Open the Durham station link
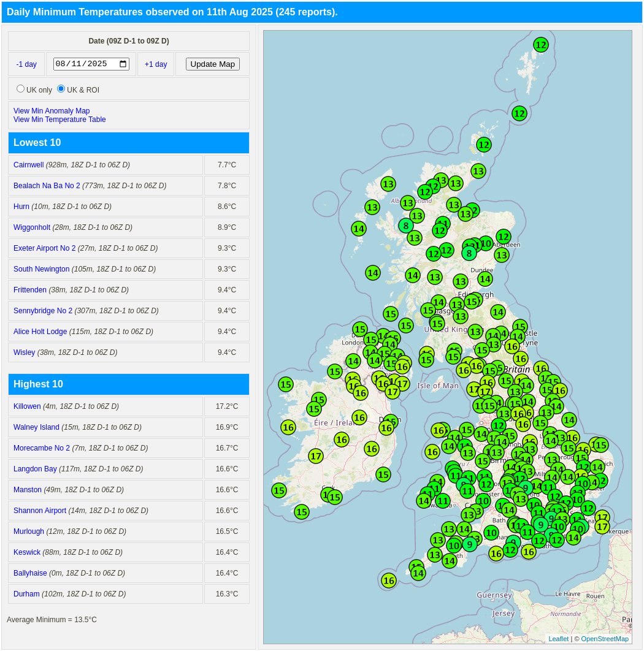This screenshot has height=651, width=644. coord(26,594)
